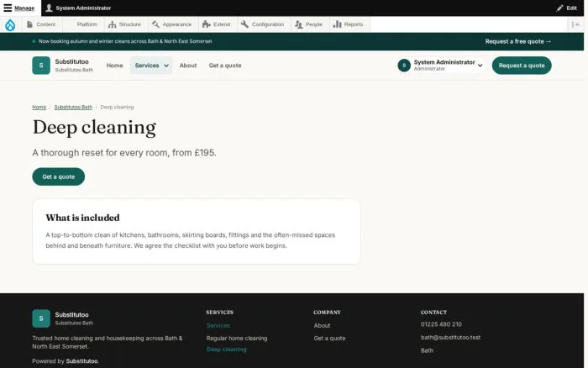Open Get a quote in header navigation
The height and width of the screenshot is (368, 588).
pyautogui.click(x=225, y=66)
